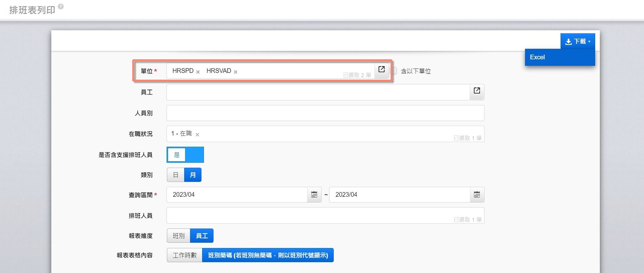Click the help question mark icon beside 排班表列印

pyautogui.click(x=61, y=6)
